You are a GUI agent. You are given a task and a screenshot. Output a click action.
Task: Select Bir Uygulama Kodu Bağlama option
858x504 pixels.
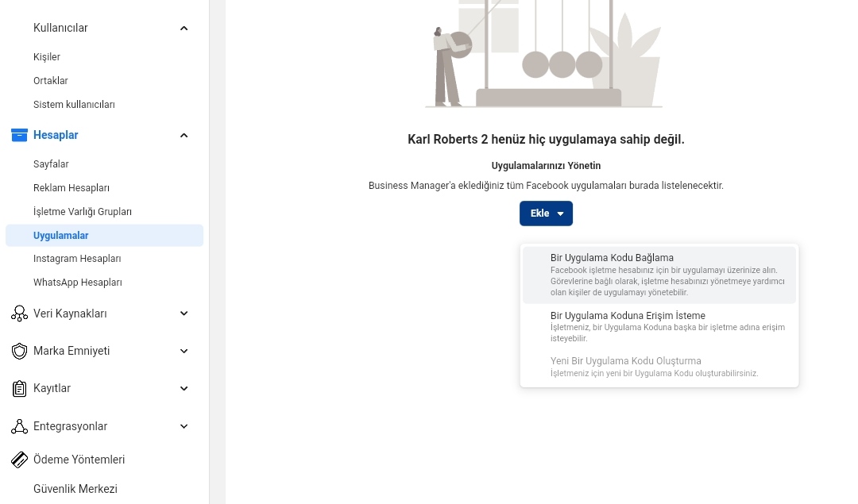click(x=659, y=275)
